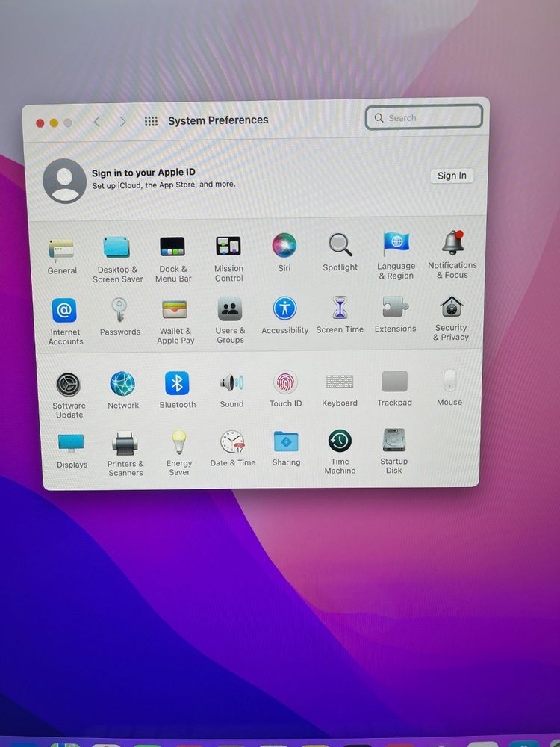Open Bluetooth settings
The width and height of the screenshot is (560, 747).
(x=177, y=384)
